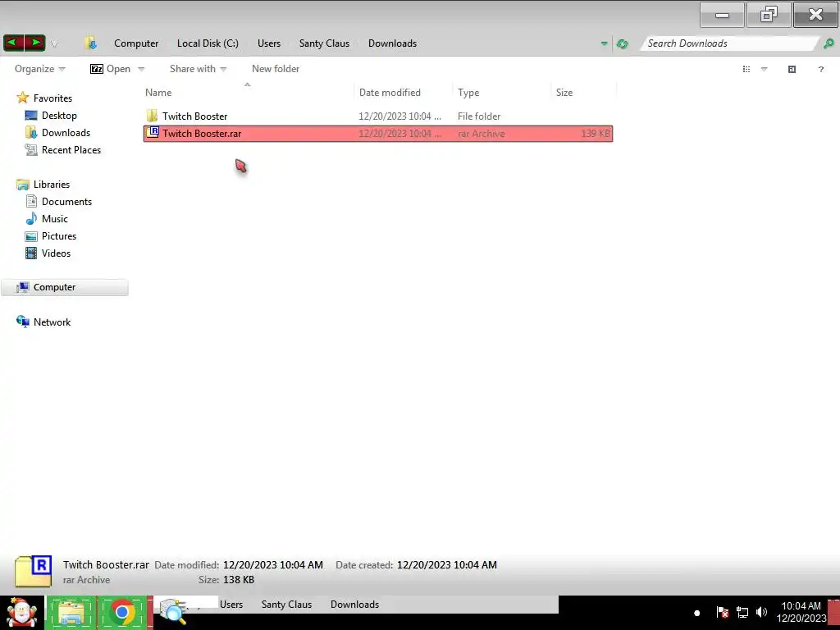Expand the Open button dropdown arrow
Screen dimensions: 840x630
point(141,69)
